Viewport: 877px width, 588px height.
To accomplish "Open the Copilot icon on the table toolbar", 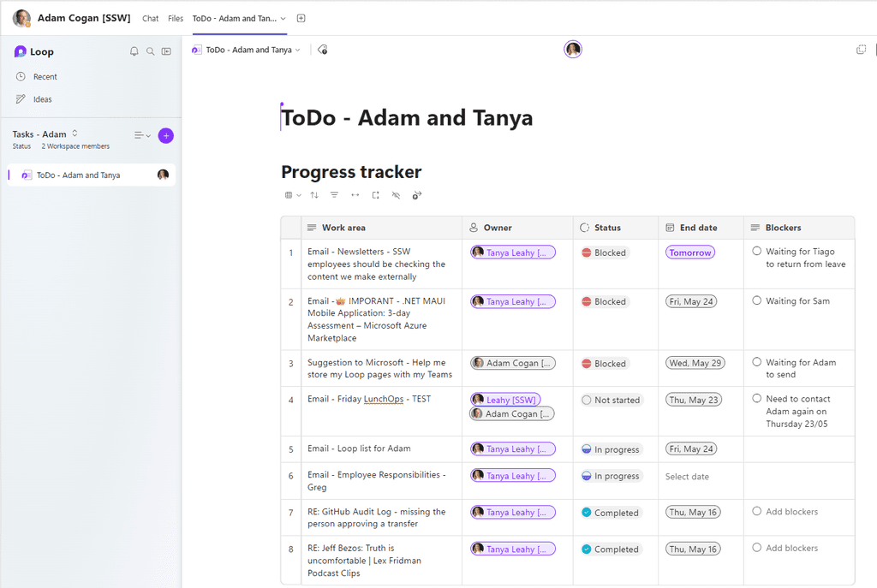I will [417, 195].
